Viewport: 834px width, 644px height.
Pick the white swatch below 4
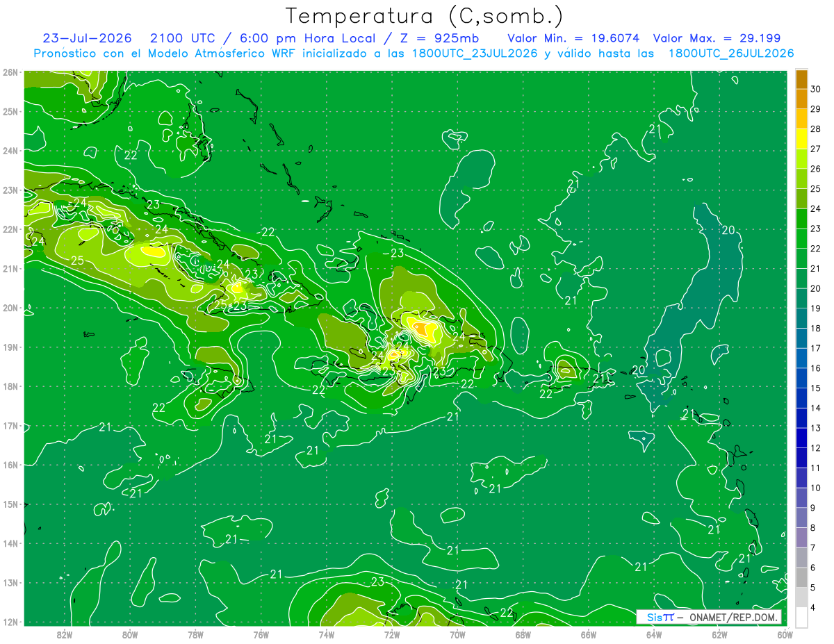click(x=801, y=616)
